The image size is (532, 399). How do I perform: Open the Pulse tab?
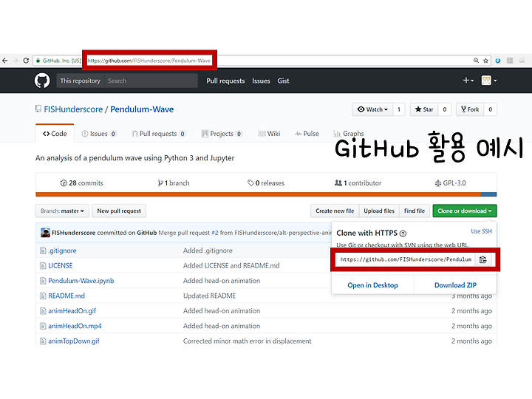[307, 134]
